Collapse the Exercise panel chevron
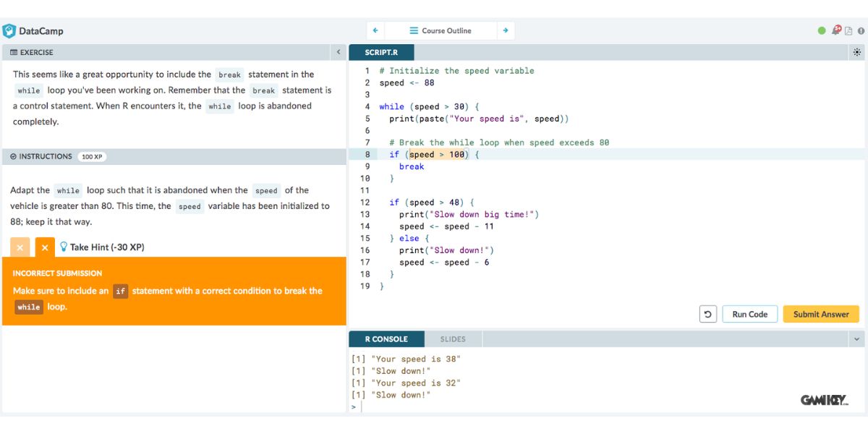The width and height of the screenshot is (868, 434). click(x=339, y=52)
